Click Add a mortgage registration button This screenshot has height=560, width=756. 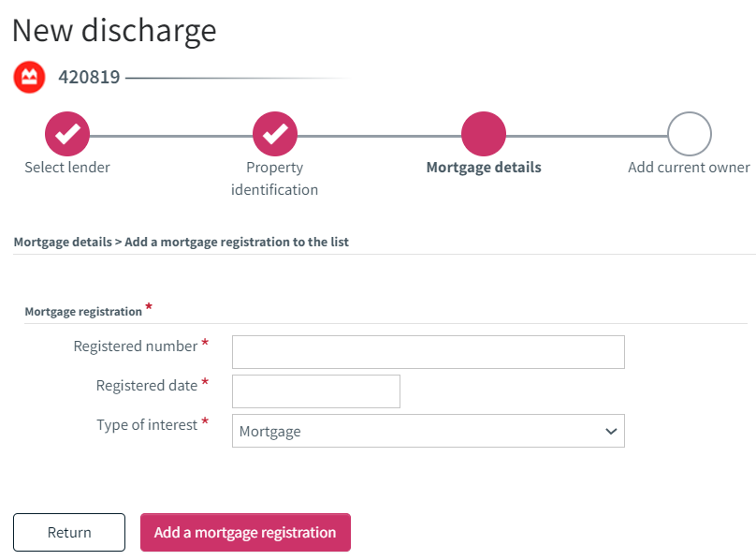tap(245, 532)
